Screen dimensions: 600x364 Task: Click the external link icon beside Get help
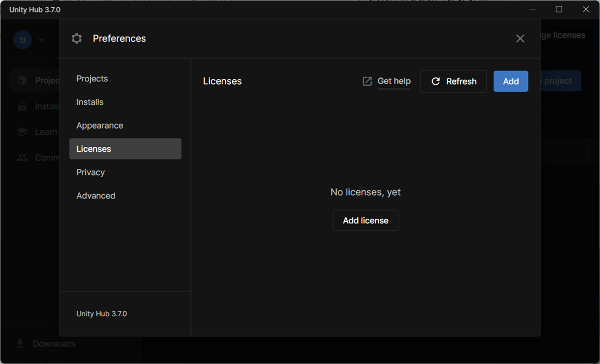[367, 81]
